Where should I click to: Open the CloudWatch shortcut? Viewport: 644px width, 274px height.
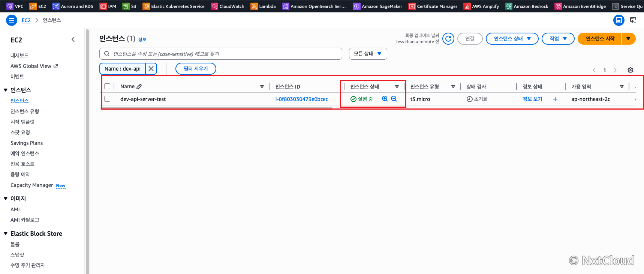pyautogui.click(x=228, y=6)
